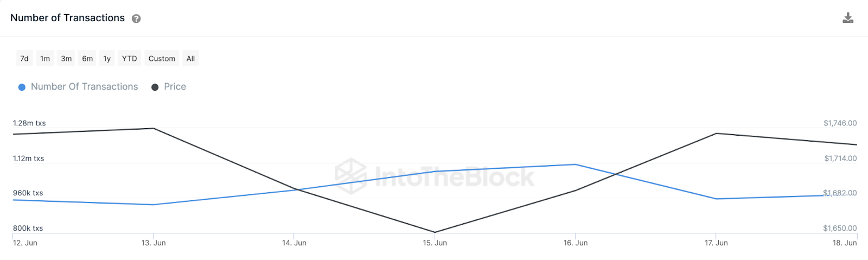Image resolution: width=868 pixels, height=260 pixels.
Task: Click the price peak at 13. Jun
Action: (x=154, y=128)
